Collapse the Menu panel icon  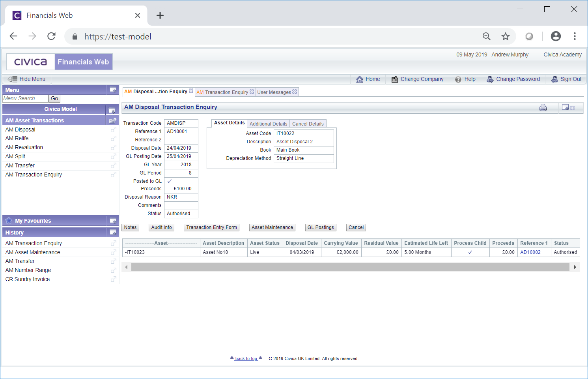pos(113,90)
